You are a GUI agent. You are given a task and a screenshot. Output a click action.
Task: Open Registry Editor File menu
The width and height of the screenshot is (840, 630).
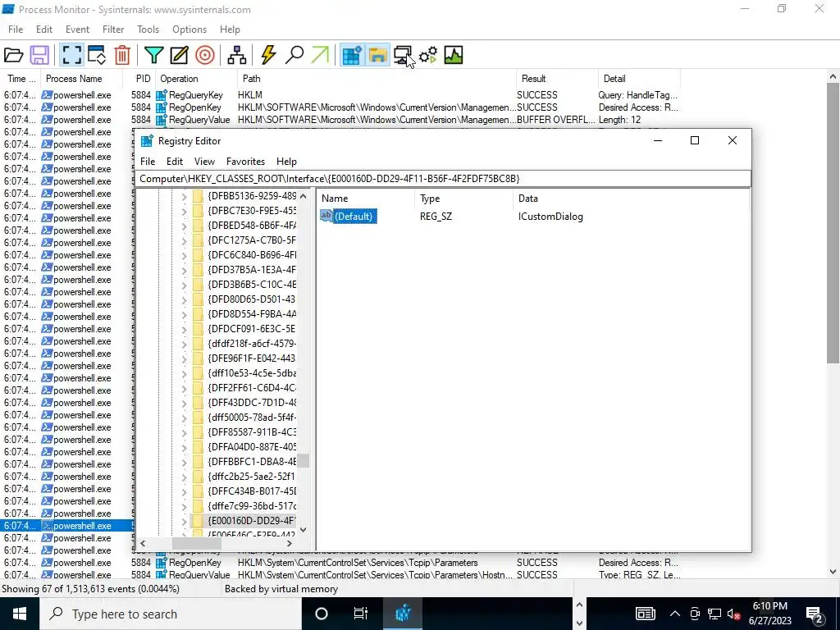pyautogui.click(x=148, y=162)
